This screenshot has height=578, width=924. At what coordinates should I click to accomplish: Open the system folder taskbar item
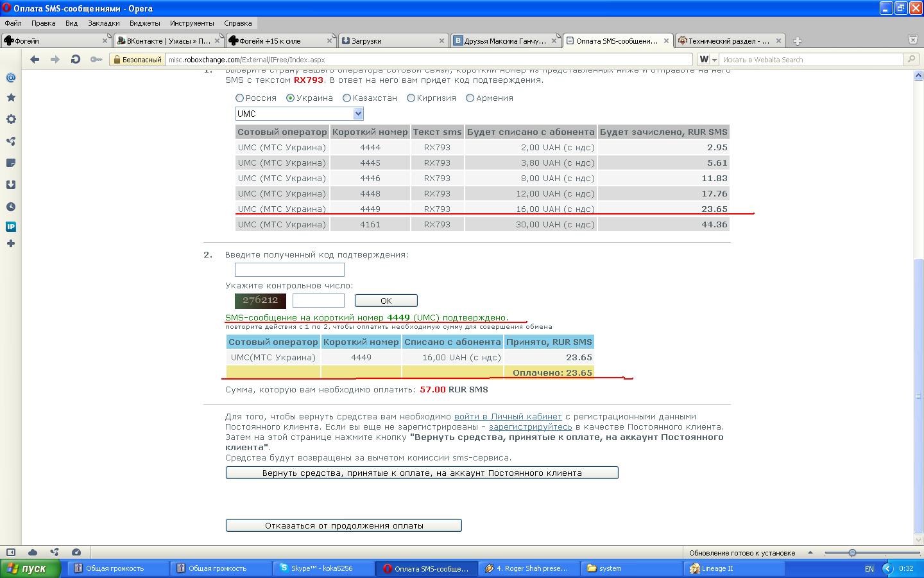coord(631,568)
